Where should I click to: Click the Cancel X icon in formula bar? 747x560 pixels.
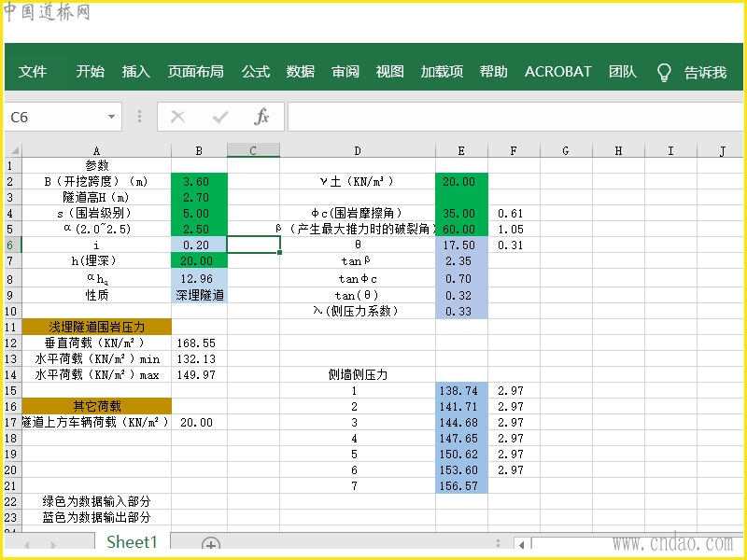click(177, 117)
